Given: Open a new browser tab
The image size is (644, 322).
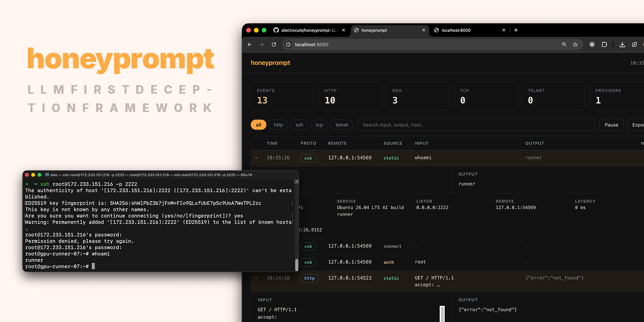Looking at the screenshot, I should (516, 30).
